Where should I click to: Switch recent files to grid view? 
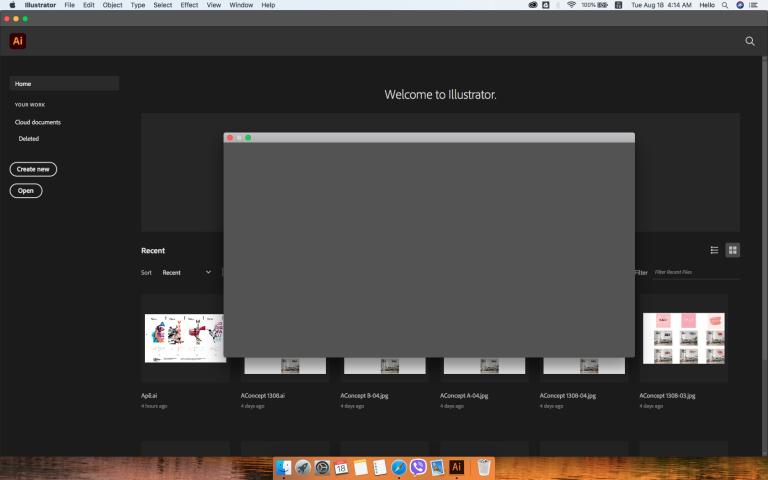[732, 250]
